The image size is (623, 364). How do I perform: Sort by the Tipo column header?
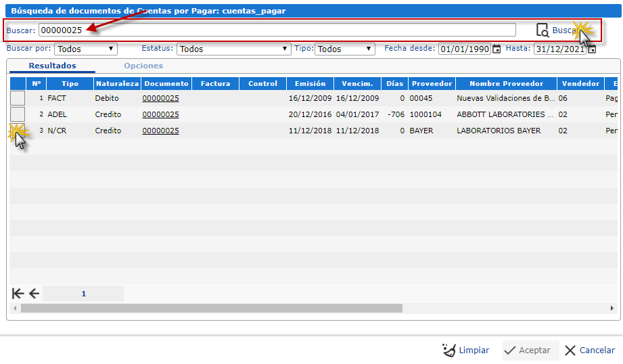[x=70, y=83]
